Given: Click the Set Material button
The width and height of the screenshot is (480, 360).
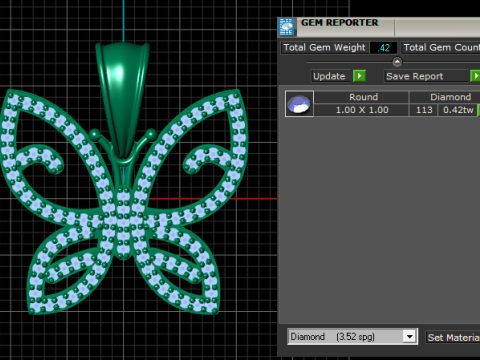Looking at the screenshot, I should click(453, 337).
